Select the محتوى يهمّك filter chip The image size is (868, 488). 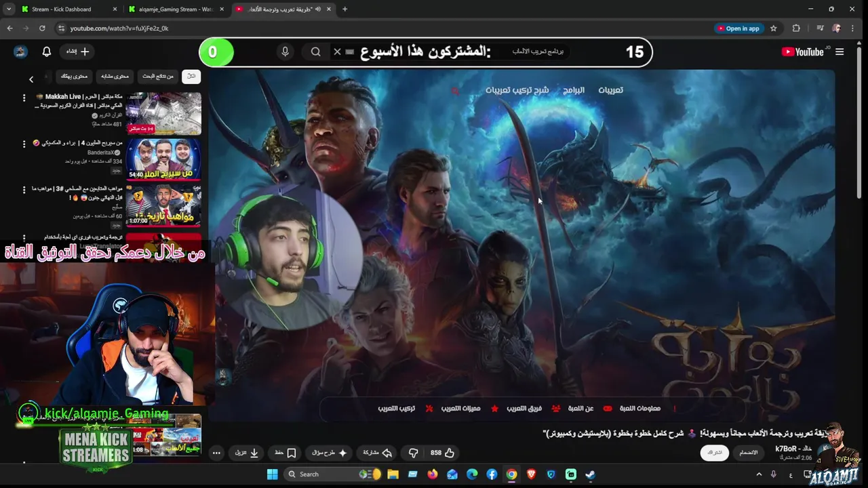74,76
